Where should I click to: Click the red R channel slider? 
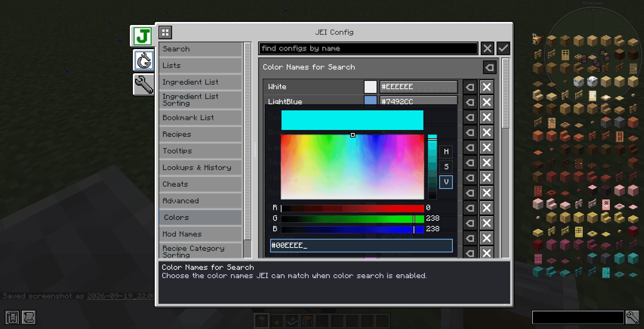tap(352, 208)
